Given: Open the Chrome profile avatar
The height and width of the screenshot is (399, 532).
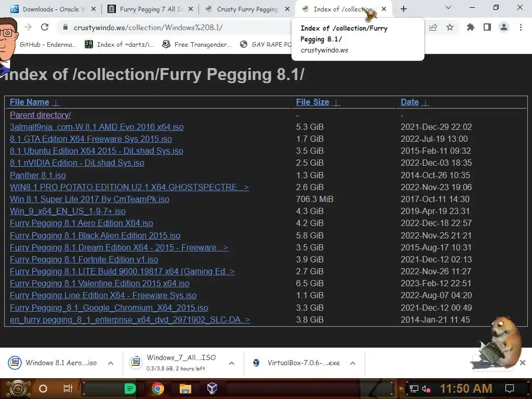Looking at the screenshot, I should tap(504, 27).
